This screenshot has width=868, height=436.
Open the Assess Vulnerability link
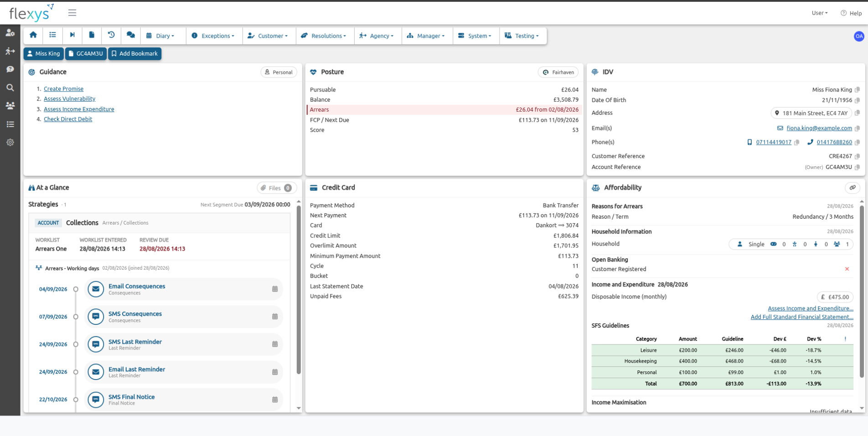[x=69, y=99]
